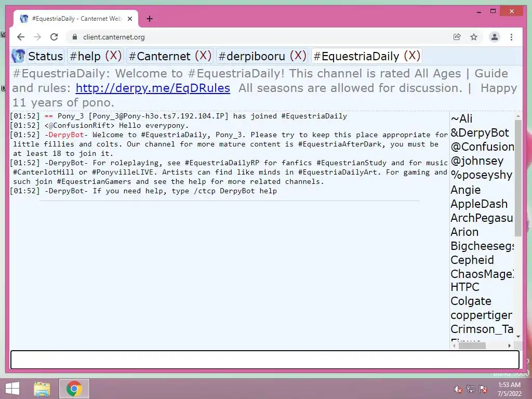Click the 'Pony_3 has joined' message line
The image size is (532, 399).
click(x=179, y=116)
